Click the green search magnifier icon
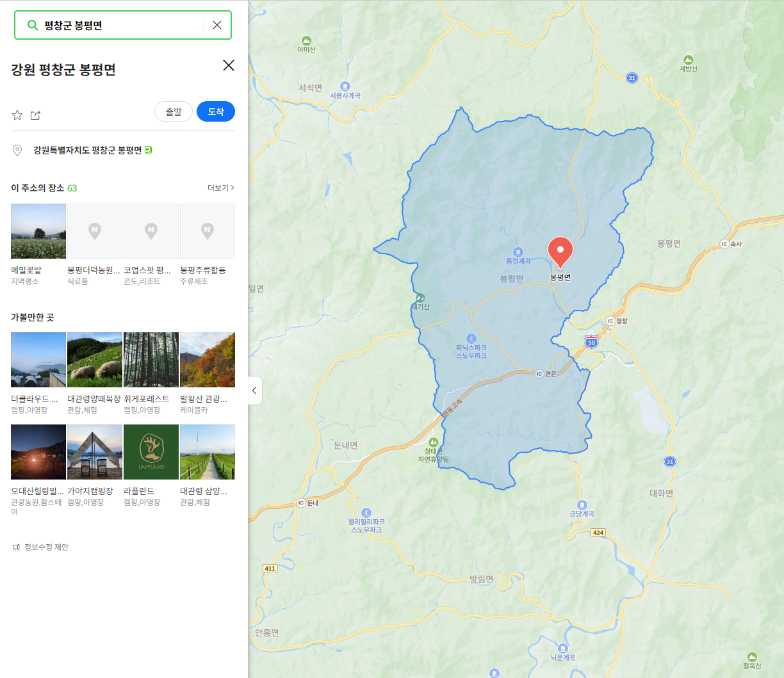 (x=32, y=25)
